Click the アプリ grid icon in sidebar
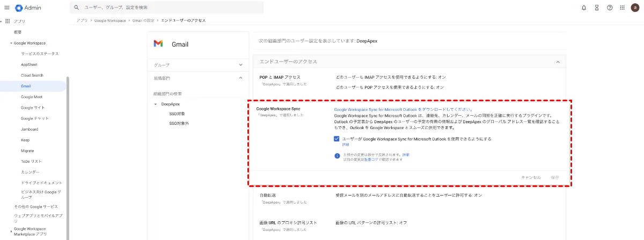The width and height of the screenshot is (644, 240). click(8, 21)
